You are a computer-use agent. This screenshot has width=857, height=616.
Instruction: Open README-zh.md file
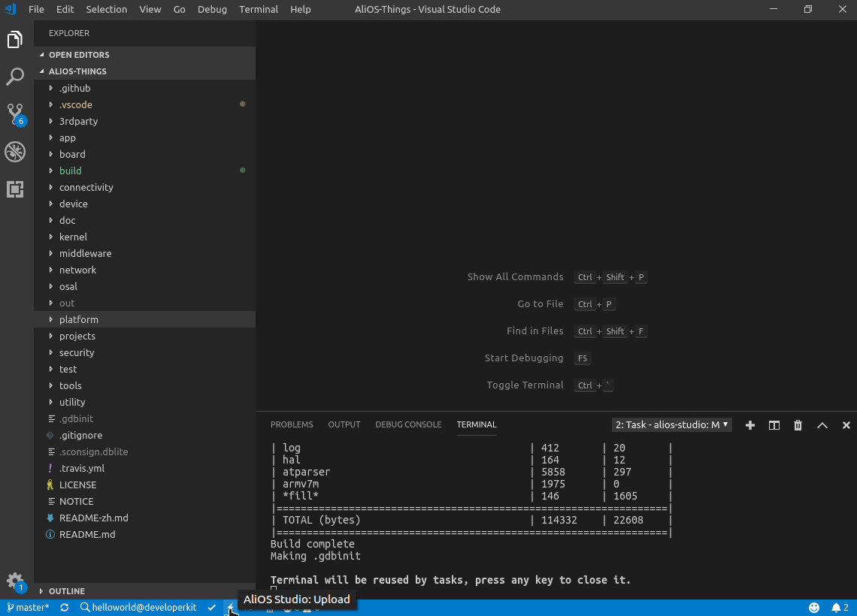point(145,517)
